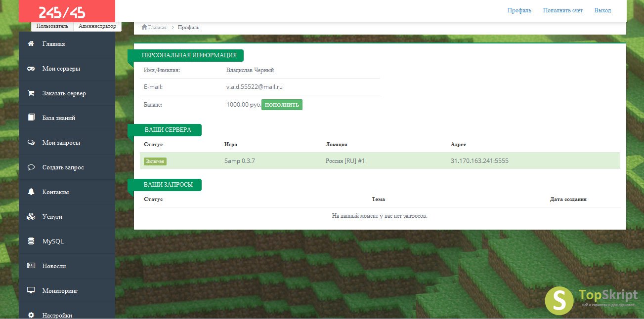Select Создать запрос in sidebar

pyautogui.click(x=67, y=167)
